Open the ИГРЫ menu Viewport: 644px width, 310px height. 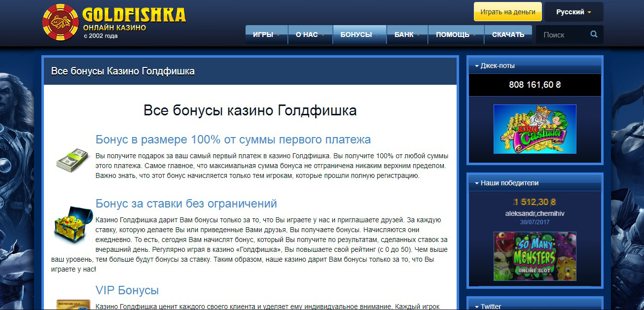point(267,34)
